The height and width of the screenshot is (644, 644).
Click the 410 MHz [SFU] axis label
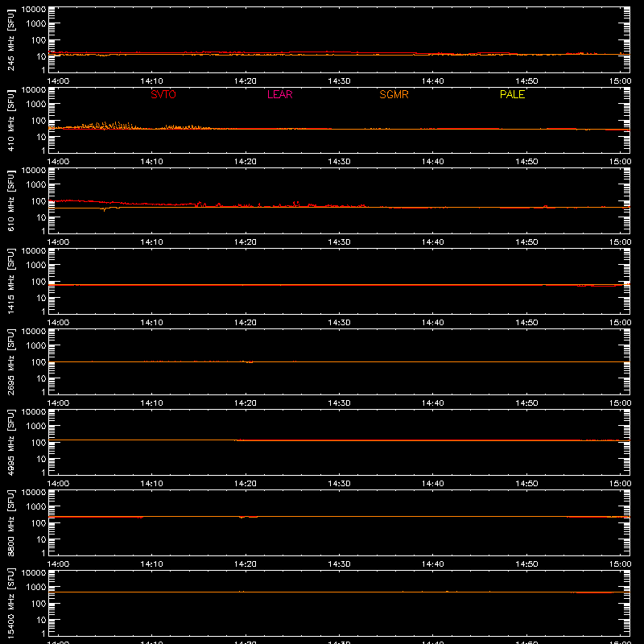(11, 120)
